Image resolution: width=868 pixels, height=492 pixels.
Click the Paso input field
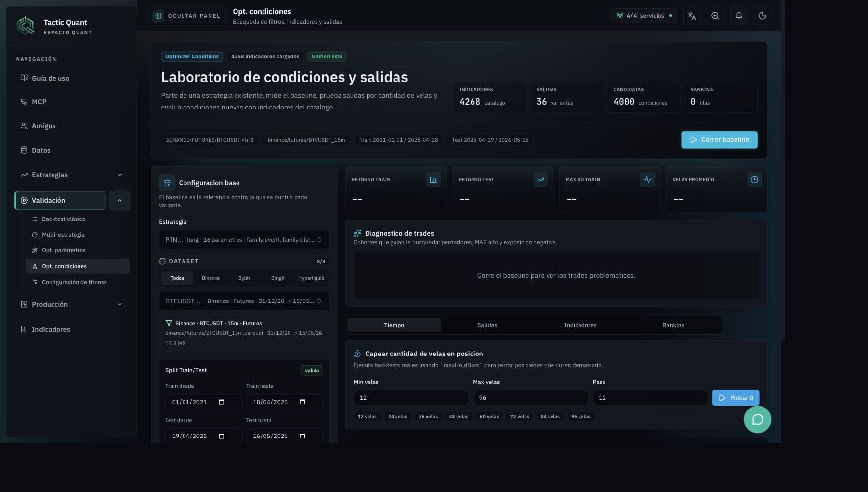(650, 398)
